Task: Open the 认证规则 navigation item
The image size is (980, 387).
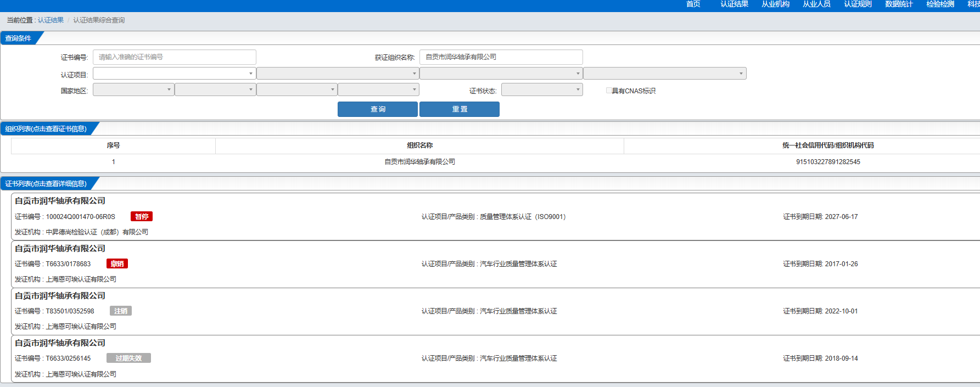Action: pos(858,4)
